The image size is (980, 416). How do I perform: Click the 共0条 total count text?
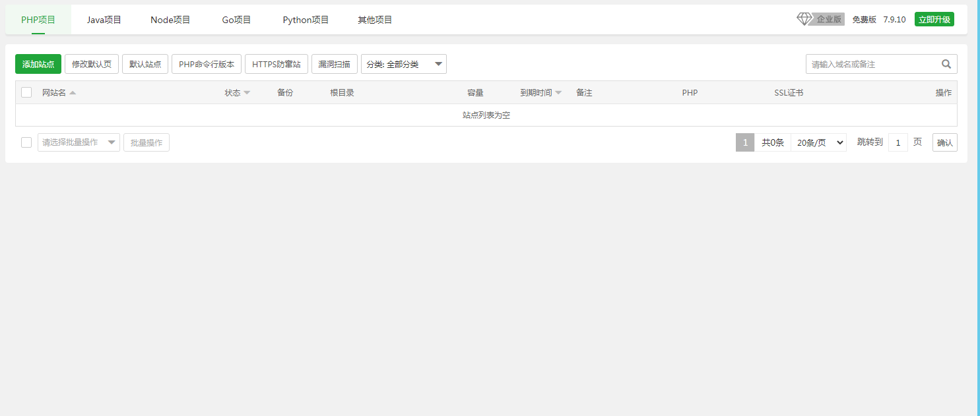[773, 142]
